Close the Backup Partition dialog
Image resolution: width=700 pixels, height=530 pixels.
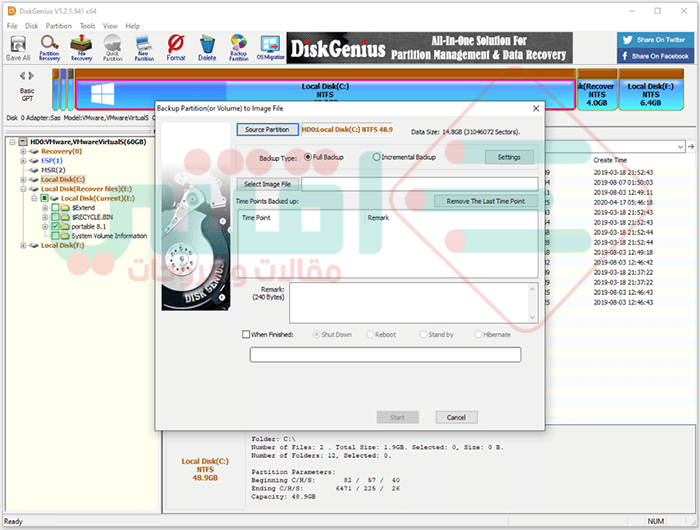[536, 109]
